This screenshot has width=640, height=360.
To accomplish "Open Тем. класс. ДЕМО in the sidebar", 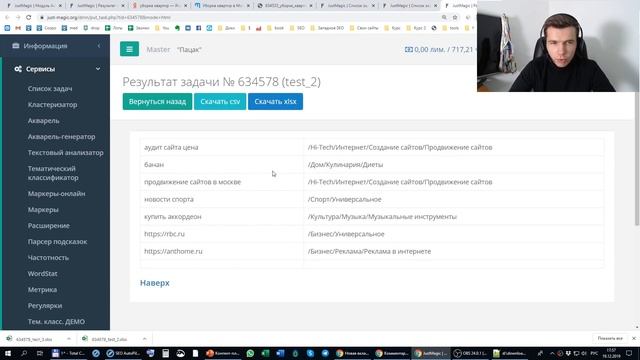I will pos(56,322).
